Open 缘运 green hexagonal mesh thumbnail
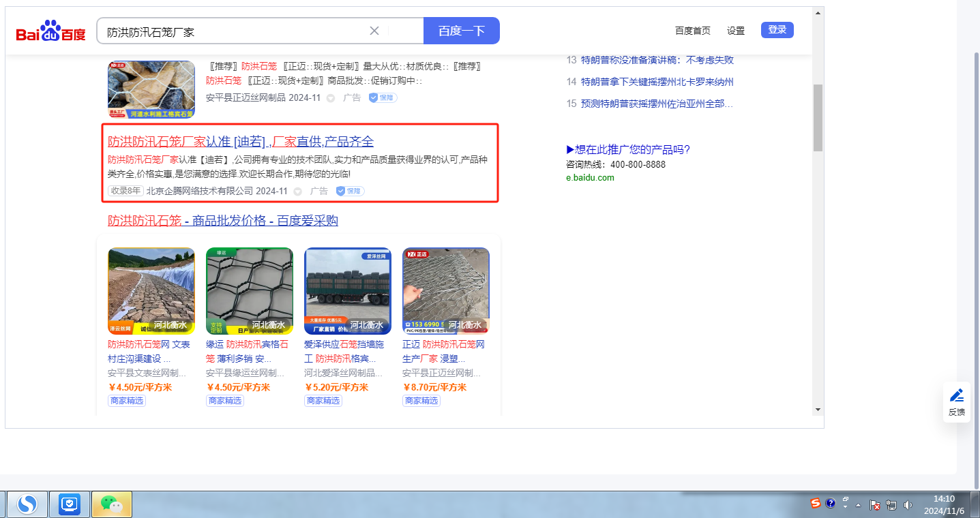Screen dimensions: 980x518 pyautogui.click(x=250, y=291)
